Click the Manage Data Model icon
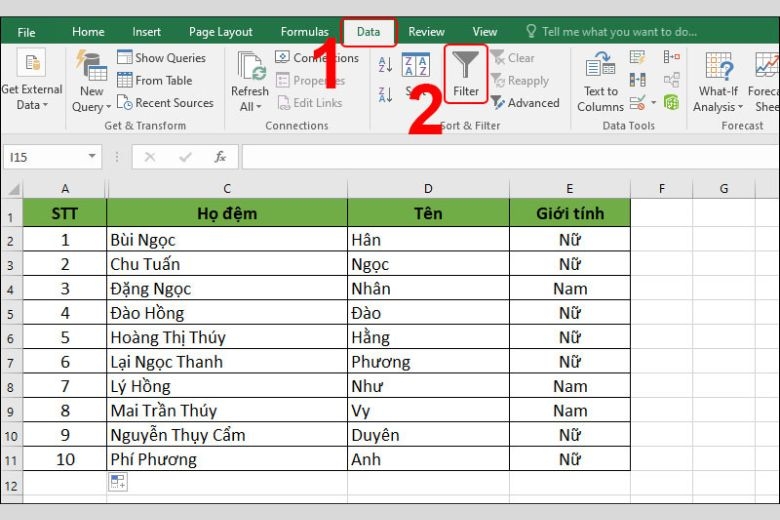780x520 pixels. click(x=672, y=103)
